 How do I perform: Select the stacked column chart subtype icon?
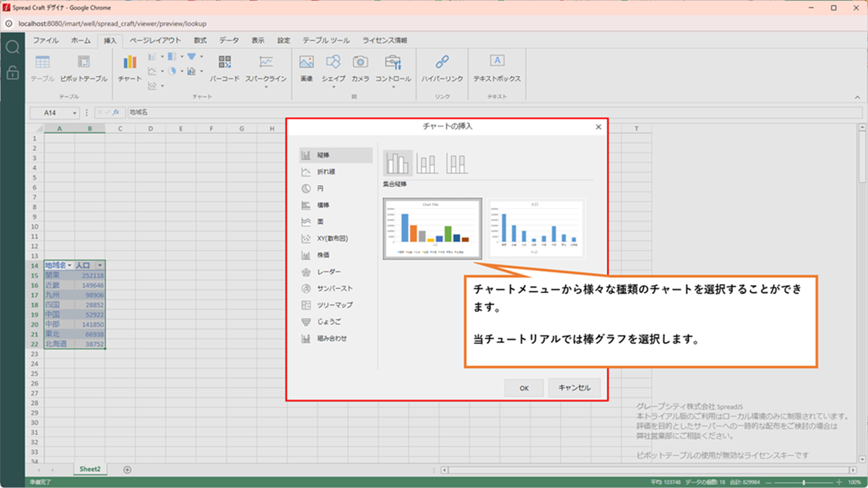click(427, 164)
